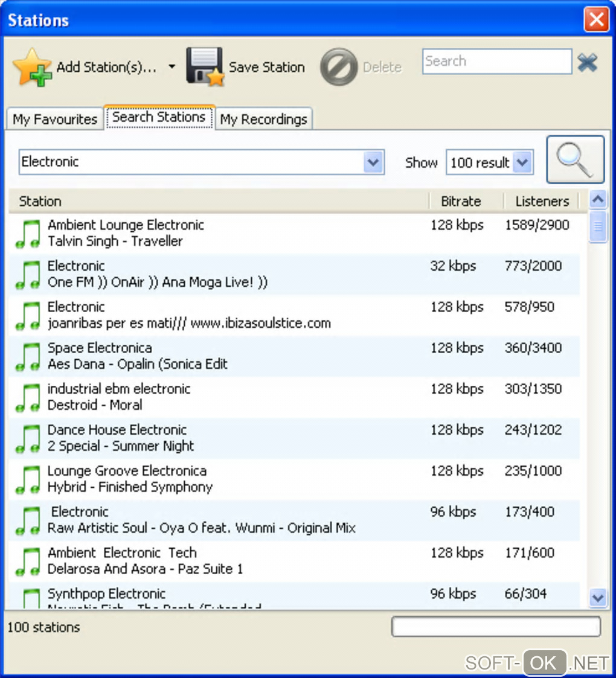Select the Dance House Electronic station

click(x=117, y=430)
